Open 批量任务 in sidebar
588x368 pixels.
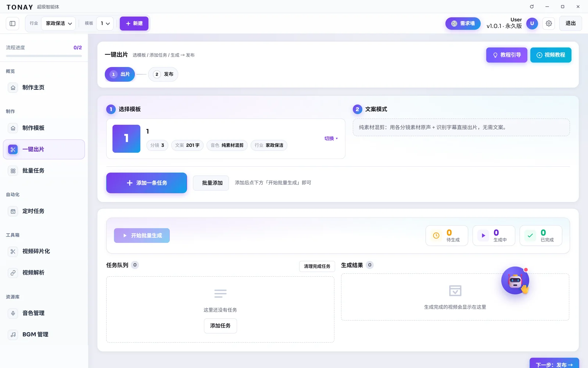click(x=44, y=171)
